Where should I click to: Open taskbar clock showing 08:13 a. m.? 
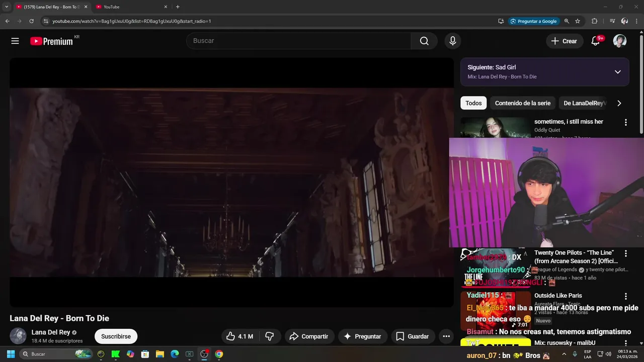pyautogui.click(x=627, y=354)
